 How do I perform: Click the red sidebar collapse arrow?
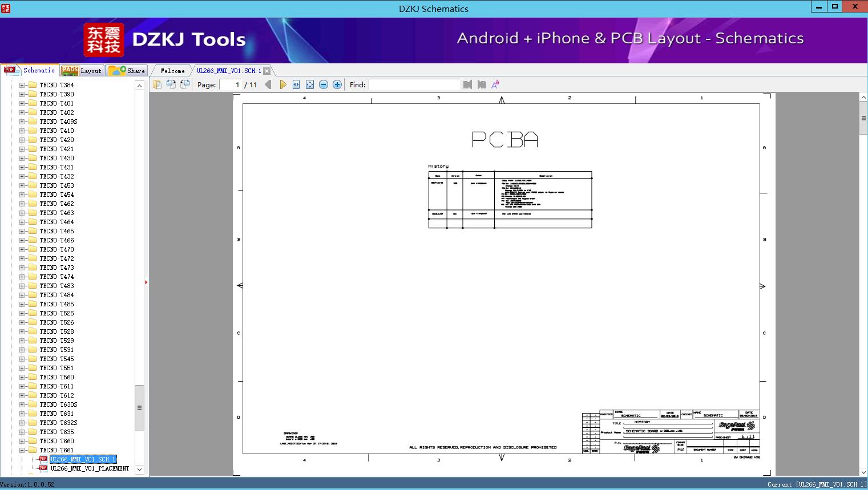pos(146,282)
